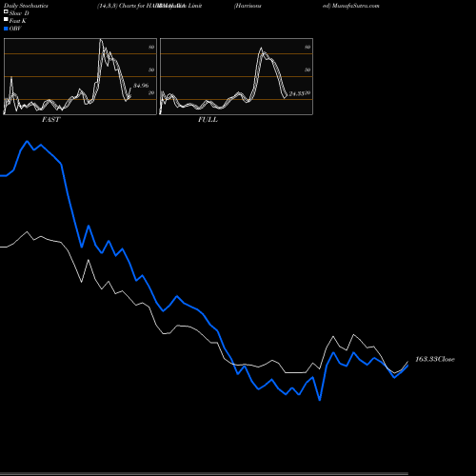Click the blue OBV legend color box
The height and width of the screenshot is (476, 476).
pos(6,29)
